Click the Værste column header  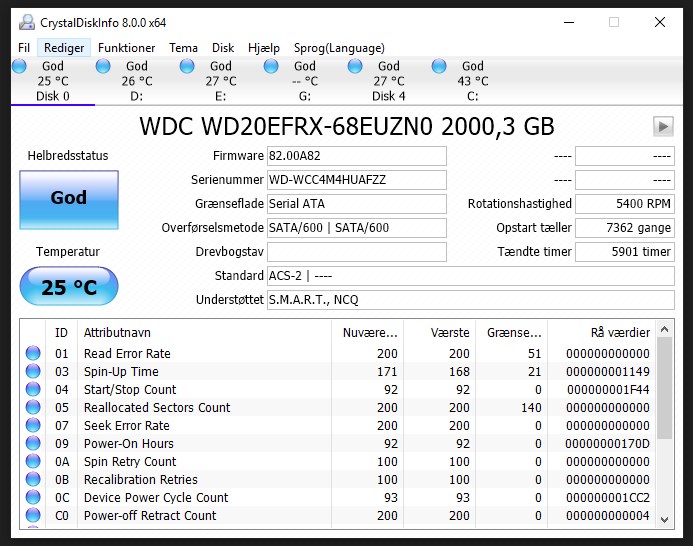click(x=439, y=332)
